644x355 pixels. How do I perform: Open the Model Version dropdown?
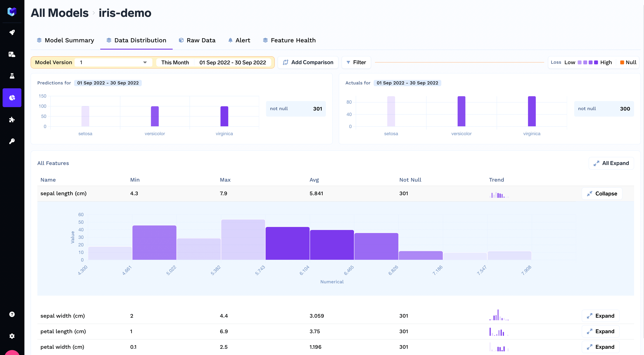(x=113, y=62)
